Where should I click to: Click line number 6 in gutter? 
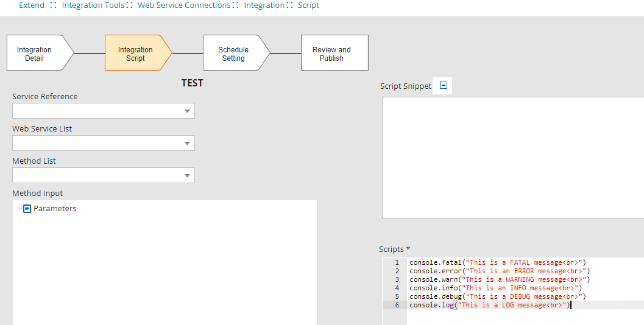coord(397,305)
